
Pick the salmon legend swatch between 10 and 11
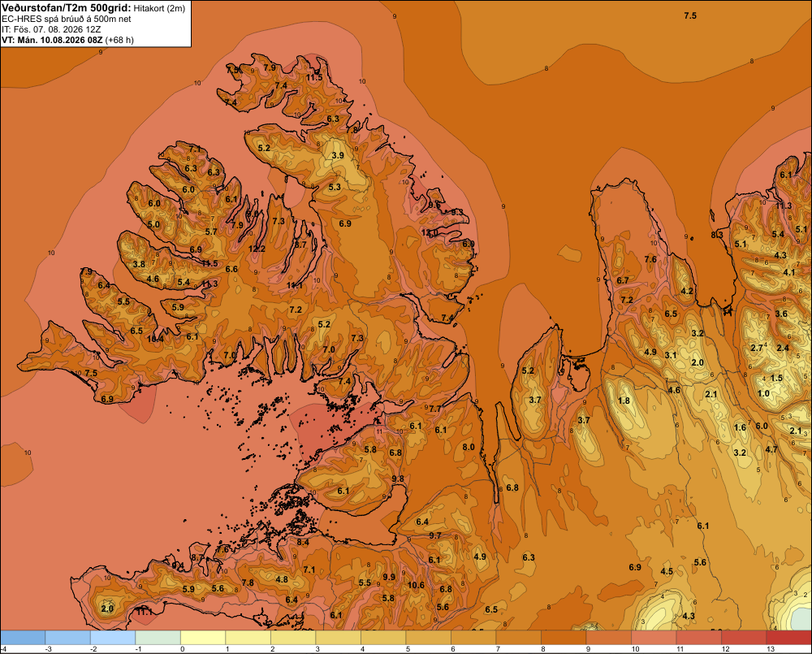[654, 637]
